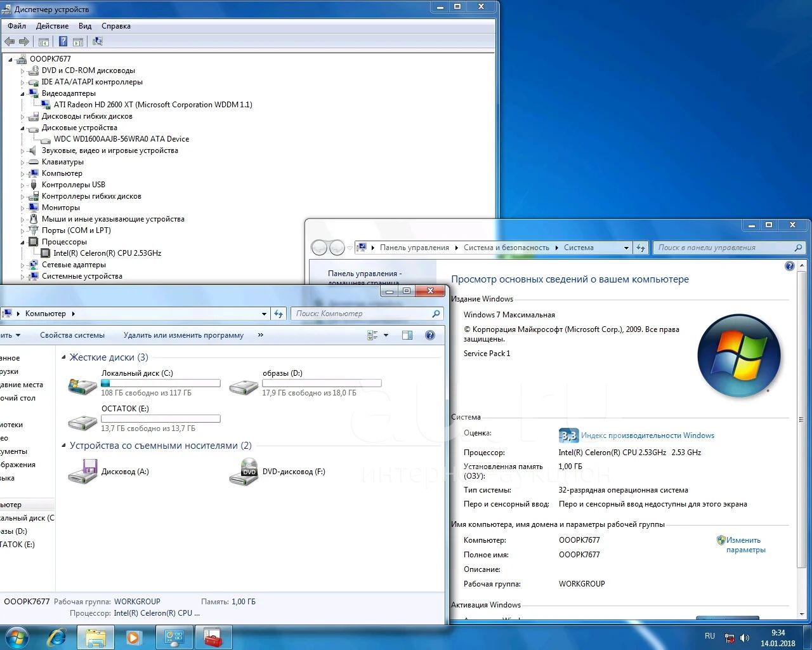Collapse the Дисковые устройства node
The height and width of the screenshot is (650, 812).
[x=22, y=128]
